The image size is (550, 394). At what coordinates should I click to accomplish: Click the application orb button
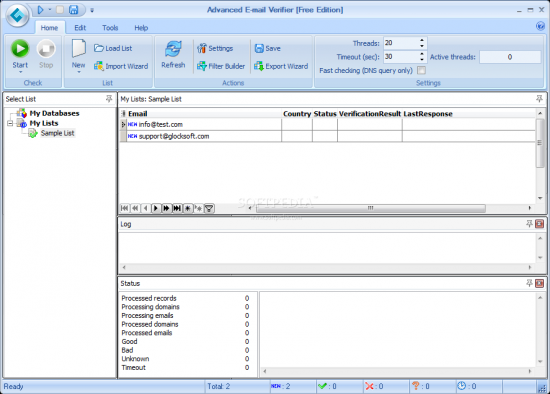point(17,15)
